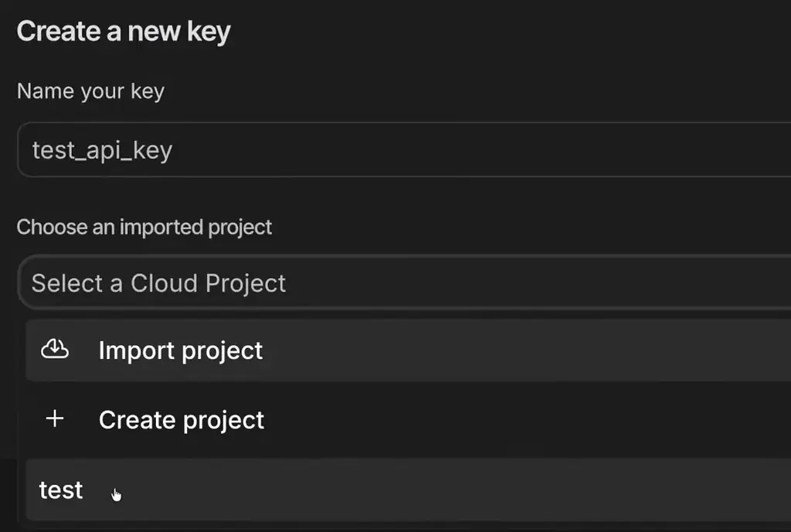Click the "Choose an imported project" label

click(144, 227)
